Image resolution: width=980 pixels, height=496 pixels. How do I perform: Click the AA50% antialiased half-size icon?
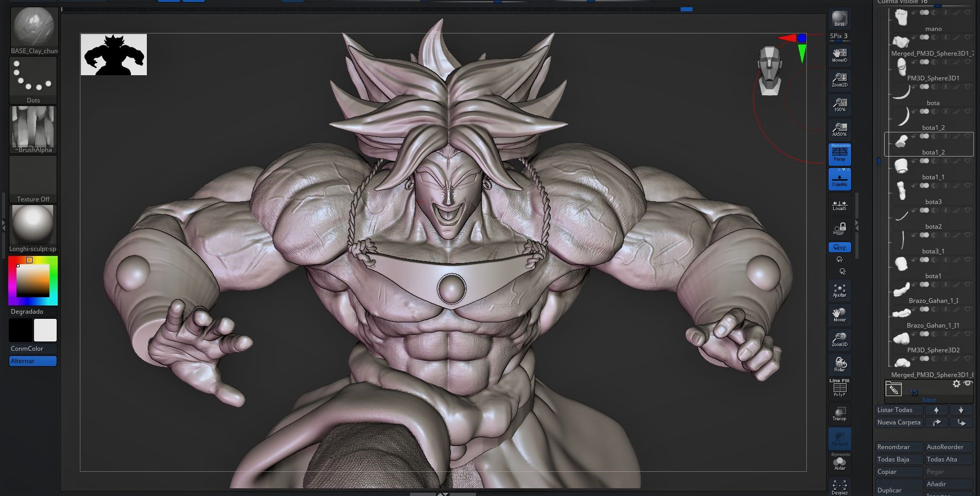839,129
